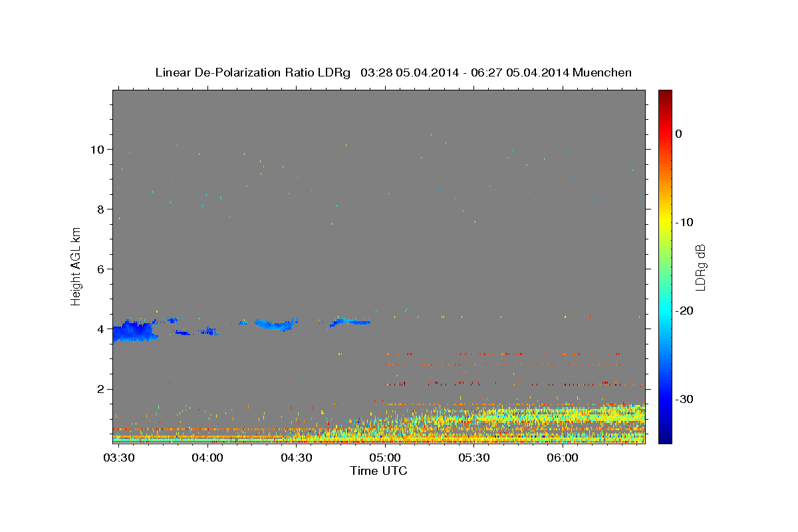The image size is (798, 532).
Task: Select the 03:30 time tick label
Action: 118,458
